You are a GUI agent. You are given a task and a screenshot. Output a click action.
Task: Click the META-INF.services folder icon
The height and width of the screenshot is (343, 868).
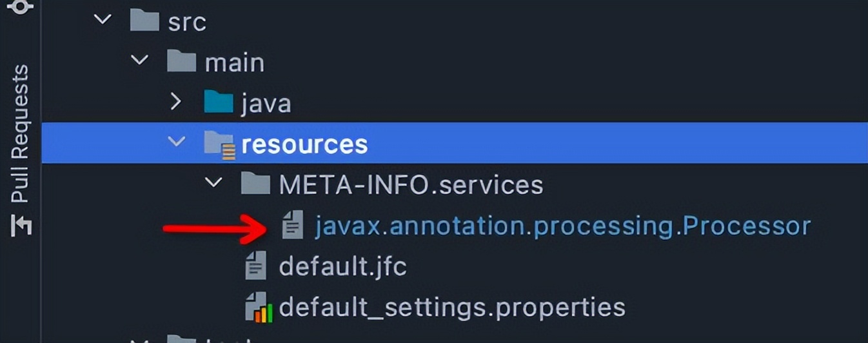point(255,184)
